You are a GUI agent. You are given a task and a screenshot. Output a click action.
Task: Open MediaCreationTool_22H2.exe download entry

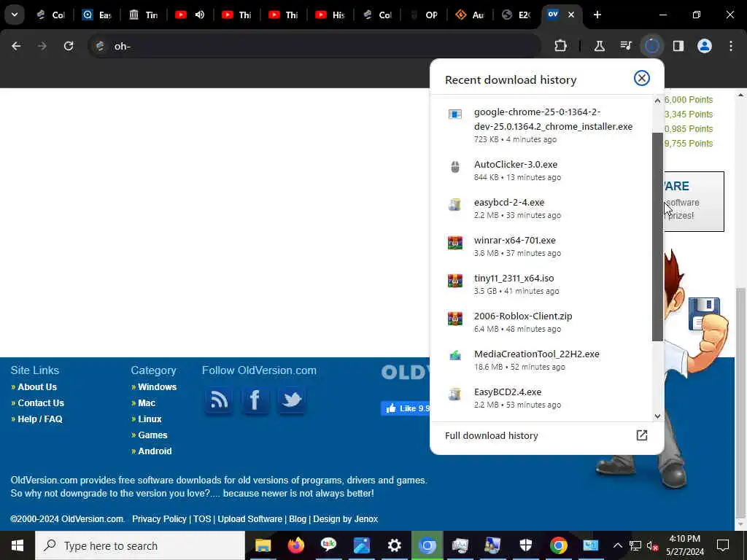tap(541, 360)
